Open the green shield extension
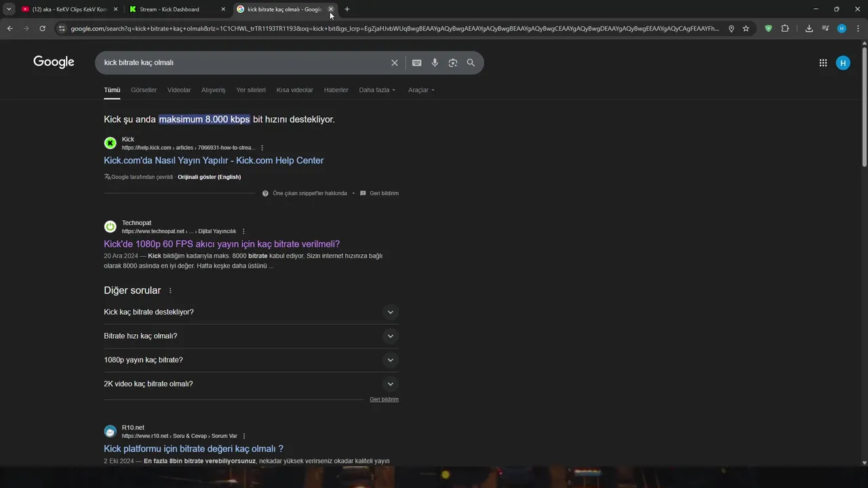Screen dimensions: 868x488 tap(768, 28)
